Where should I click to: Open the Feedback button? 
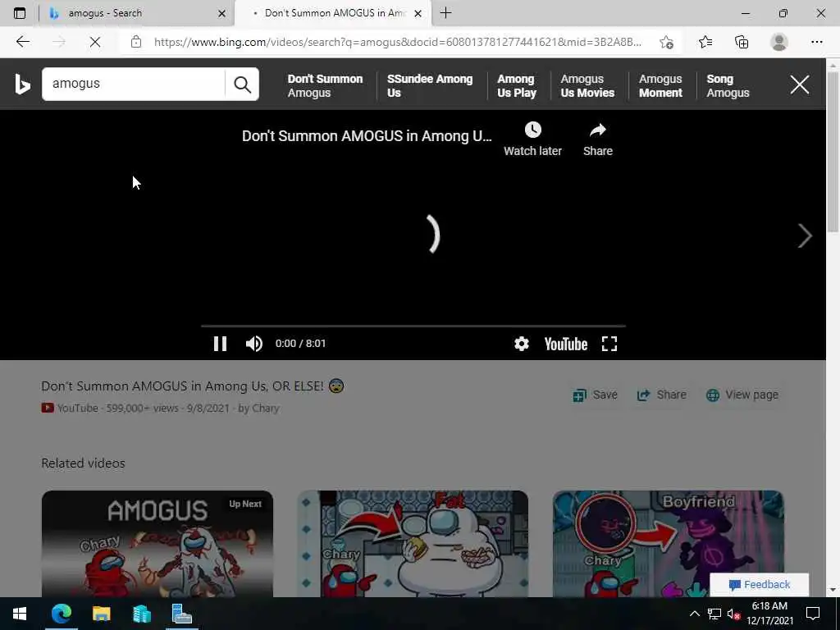click(759, 584)
